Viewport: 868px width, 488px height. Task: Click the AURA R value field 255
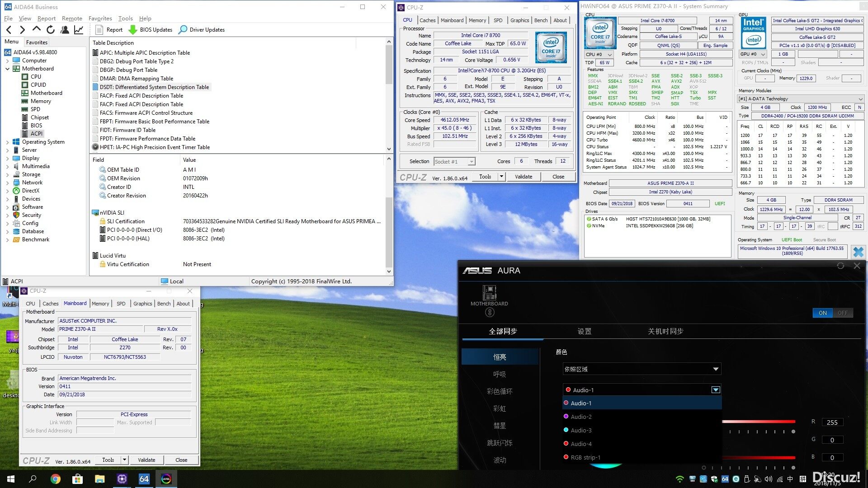pos(832,422)
